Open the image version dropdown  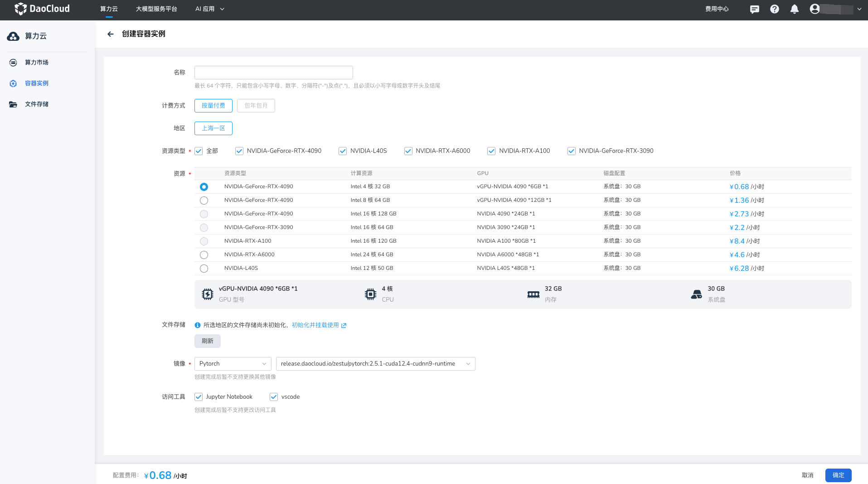click(x=375, y=364)
